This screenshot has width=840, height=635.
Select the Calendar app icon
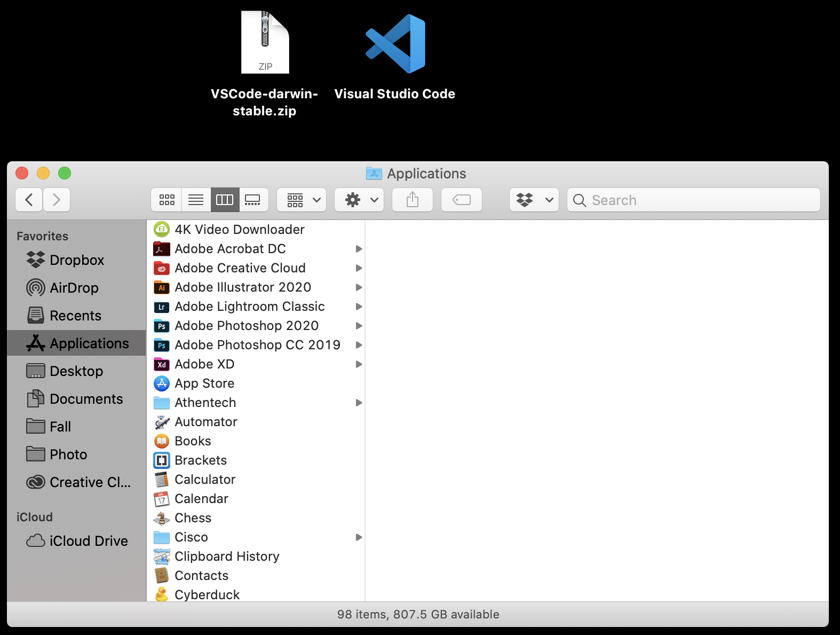162,499
